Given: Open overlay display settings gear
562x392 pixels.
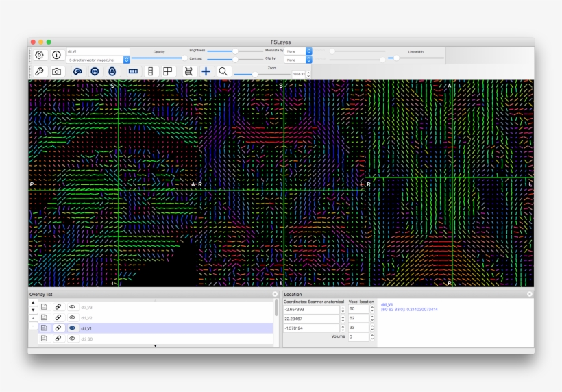Looking at the screenshot, I should [40, 55].
